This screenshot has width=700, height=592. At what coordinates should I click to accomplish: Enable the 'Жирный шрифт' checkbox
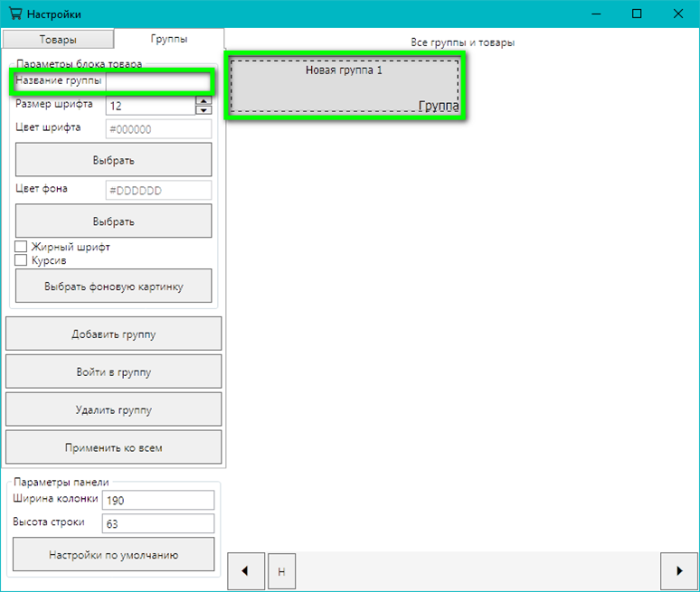[x=20, y=246]
